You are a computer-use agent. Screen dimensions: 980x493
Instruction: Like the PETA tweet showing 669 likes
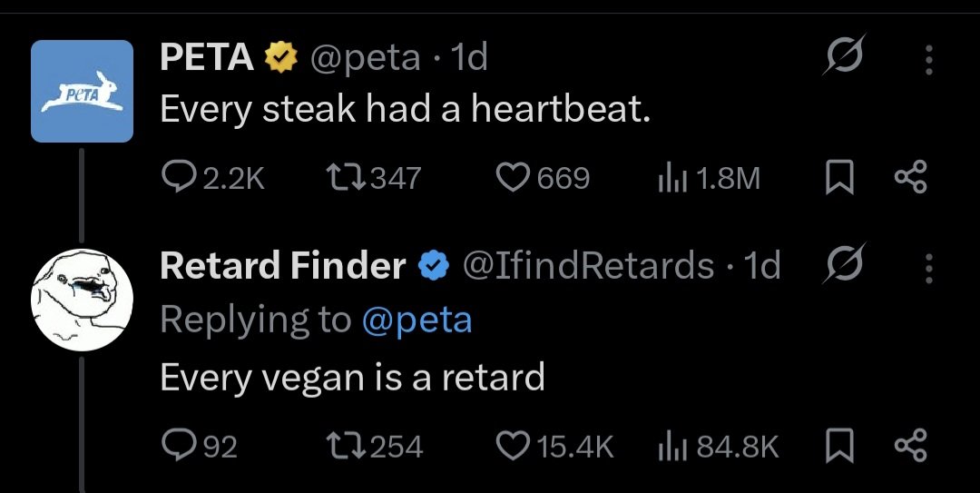(543, 178)
